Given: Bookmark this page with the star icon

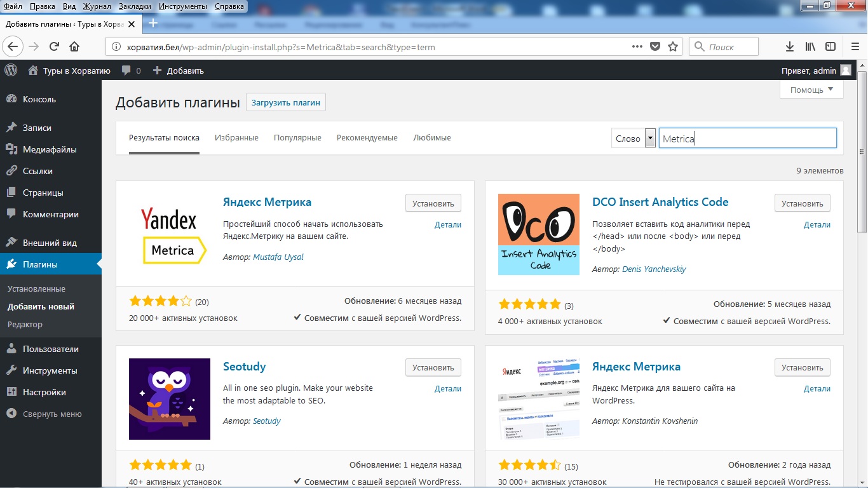Looking at the screenshot, I should click(x=673, y=46).
